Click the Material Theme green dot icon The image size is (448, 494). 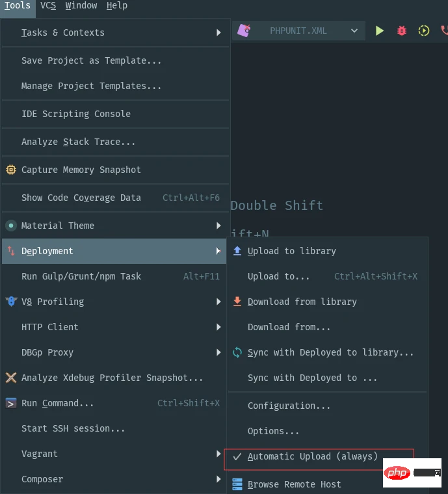point(11,226)
